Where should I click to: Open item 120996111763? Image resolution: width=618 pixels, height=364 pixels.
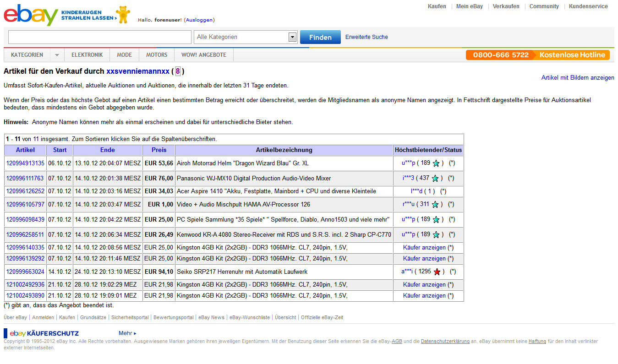(x=25, y=179)
